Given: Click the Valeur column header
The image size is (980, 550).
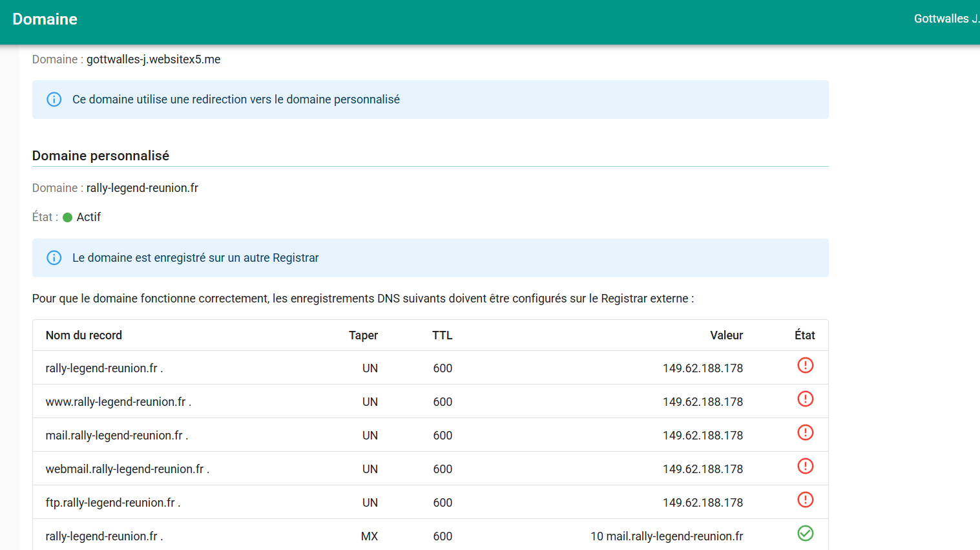Looking at the screenshot, I should [726, 335].
